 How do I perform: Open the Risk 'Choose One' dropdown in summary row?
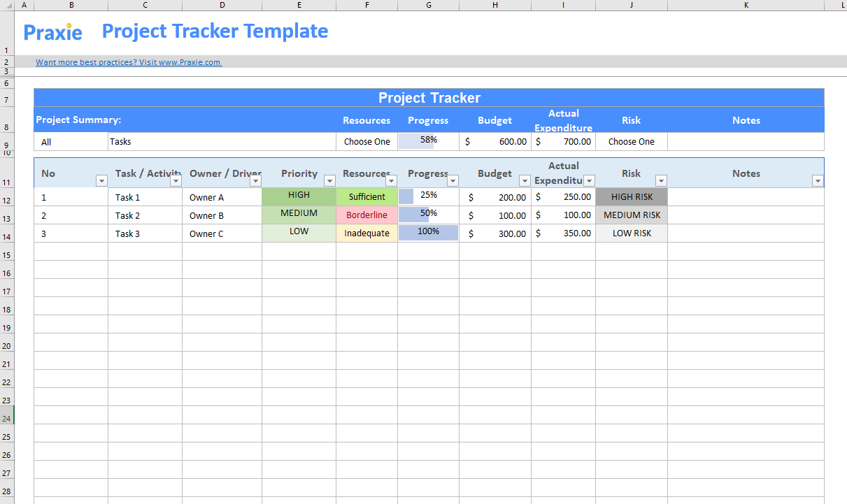[x=631, y=141]
